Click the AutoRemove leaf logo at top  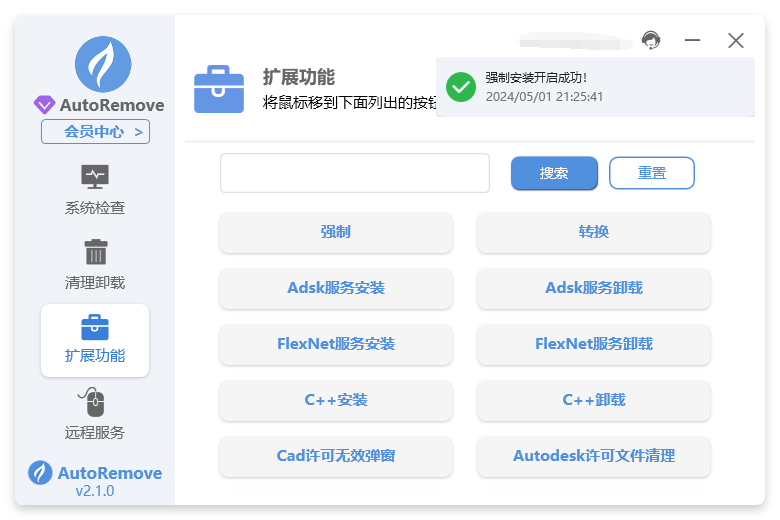click(102, 64)
